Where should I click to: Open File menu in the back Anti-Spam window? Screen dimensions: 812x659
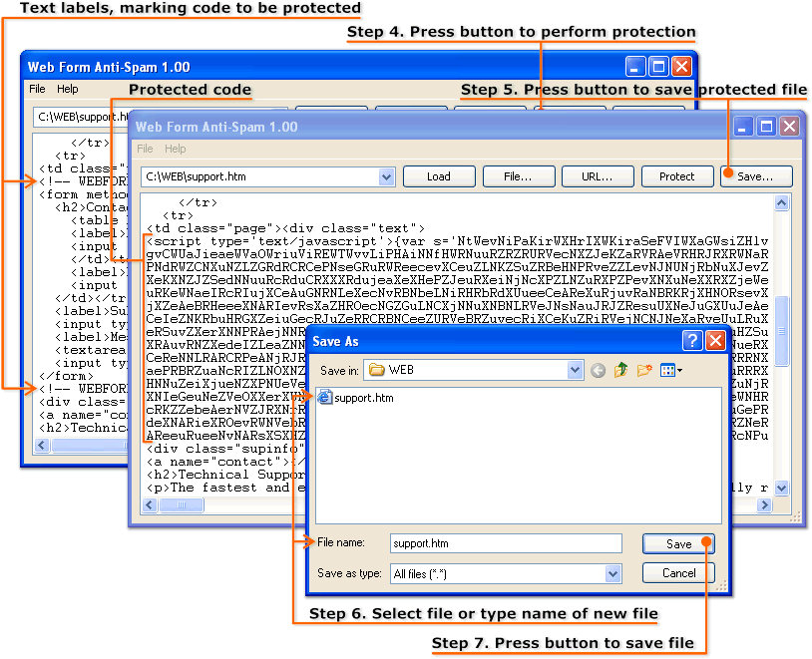click(37, 89)
